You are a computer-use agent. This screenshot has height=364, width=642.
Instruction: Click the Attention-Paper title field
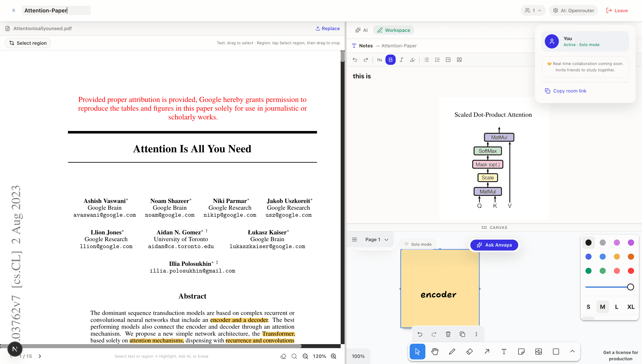(x=56, y=10)
